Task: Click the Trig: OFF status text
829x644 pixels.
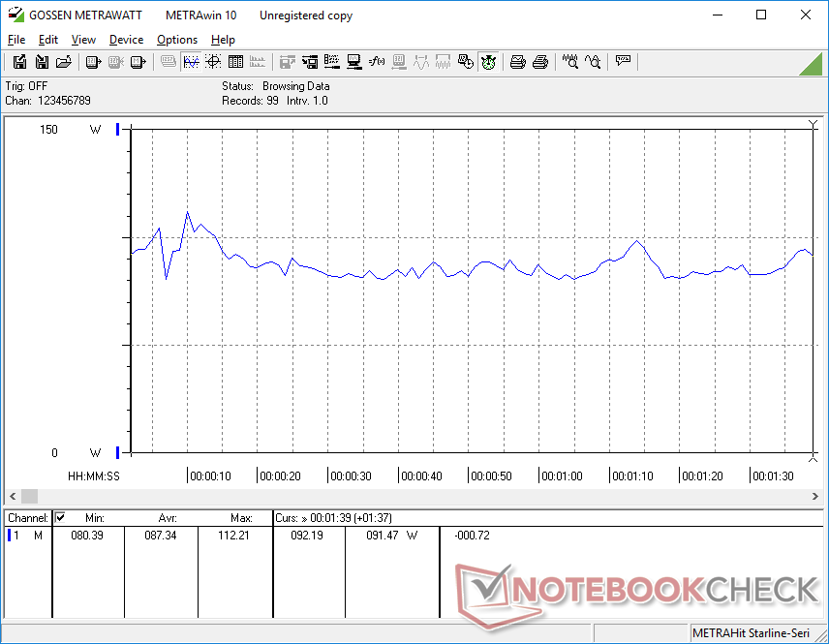Action: point(26,86)
